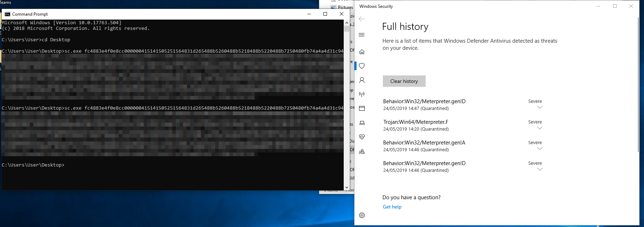Click Command Prompt scrollbar up arrow
The image size is (644, 227).
point(347,23)
